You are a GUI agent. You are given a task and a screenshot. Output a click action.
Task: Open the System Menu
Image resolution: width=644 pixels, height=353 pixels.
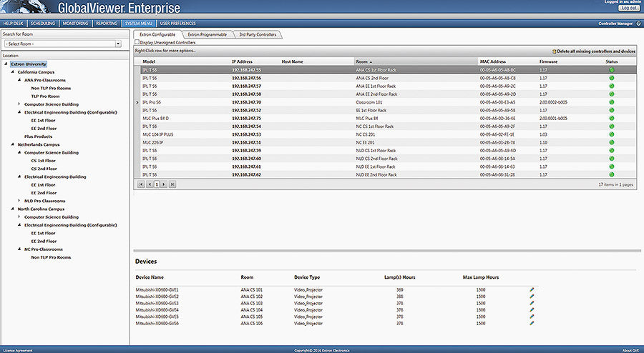139,24
